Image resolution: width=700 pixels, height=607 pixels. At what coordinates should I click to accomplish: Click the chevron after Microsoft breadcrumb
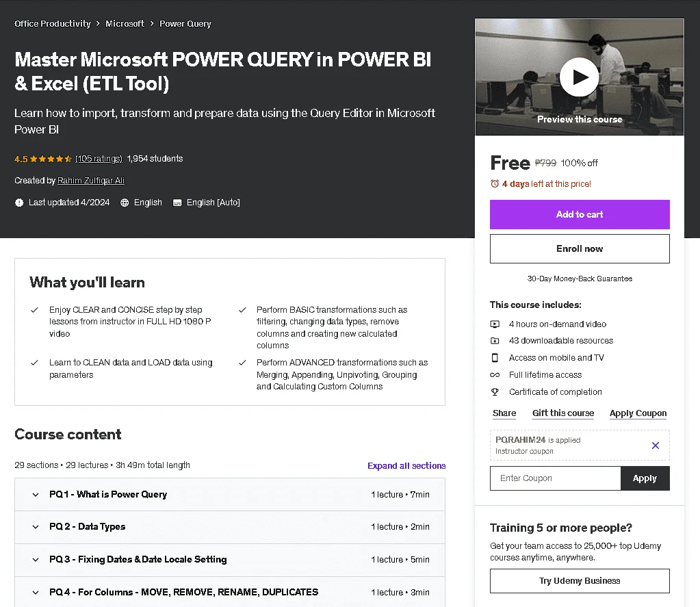click(152, 24)
